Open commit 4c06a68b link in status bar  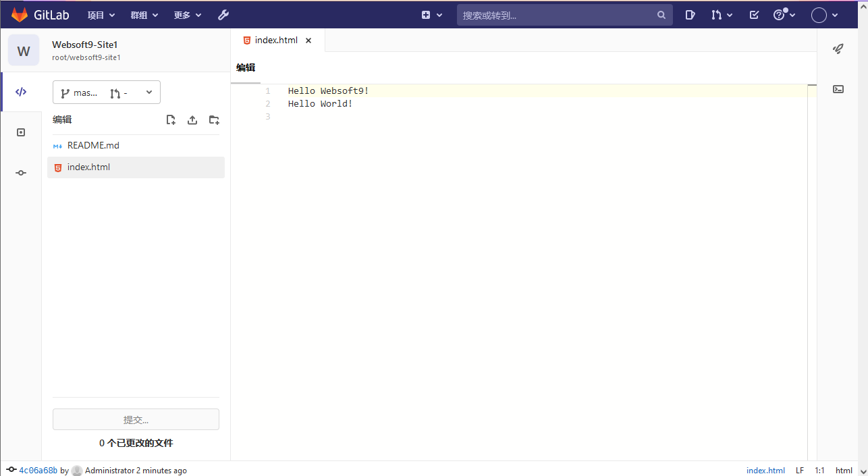coord(38,471)
